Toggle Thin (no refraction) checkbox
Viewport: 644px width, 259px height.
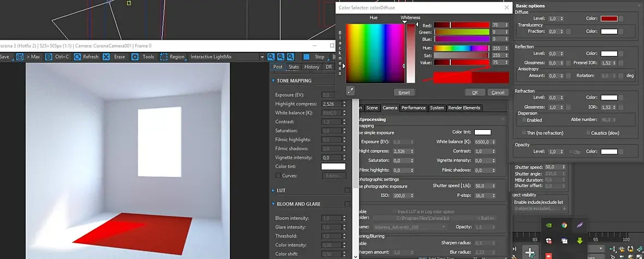tap(524, 133)
